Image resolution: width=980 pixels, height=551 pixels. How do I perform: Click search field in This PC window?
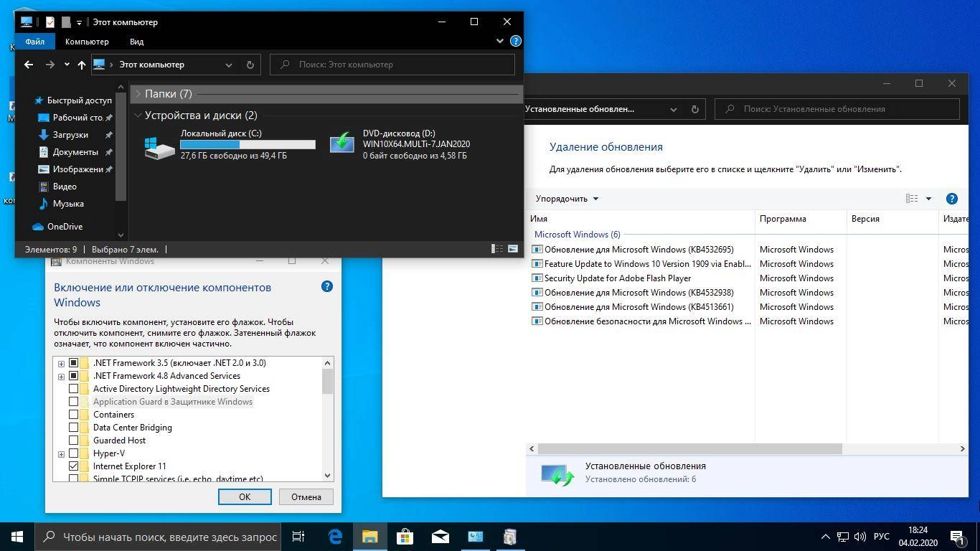pos(392,65)
